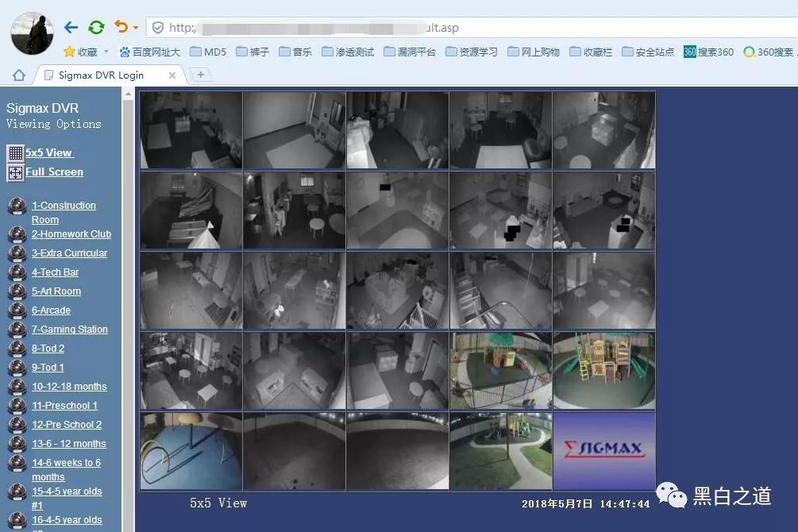The image size is (798, 532).
Task: Click camera icon for 14-6 weeks to 6 months
Action: [17, 463]
